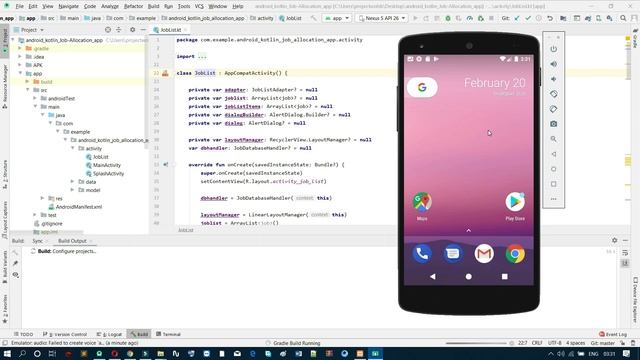Open Chrome app in emulator dock
The image size is (640, 360).
tap(515, 254)
